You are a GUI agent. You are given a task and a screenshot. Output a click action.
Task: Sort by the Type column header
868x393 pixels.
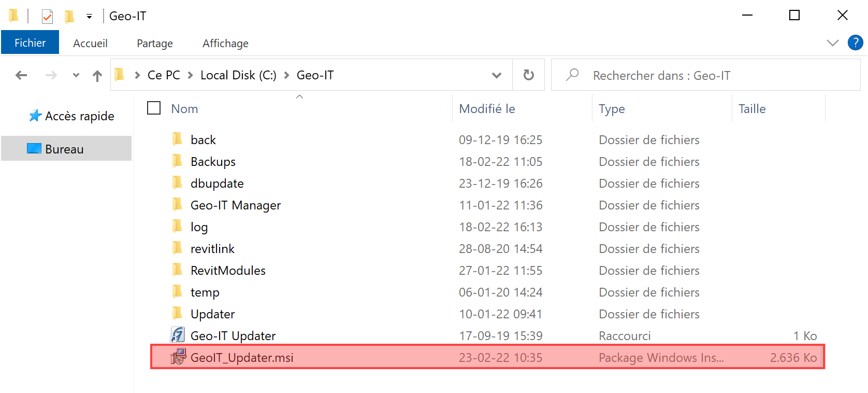(x=612, y=109)
